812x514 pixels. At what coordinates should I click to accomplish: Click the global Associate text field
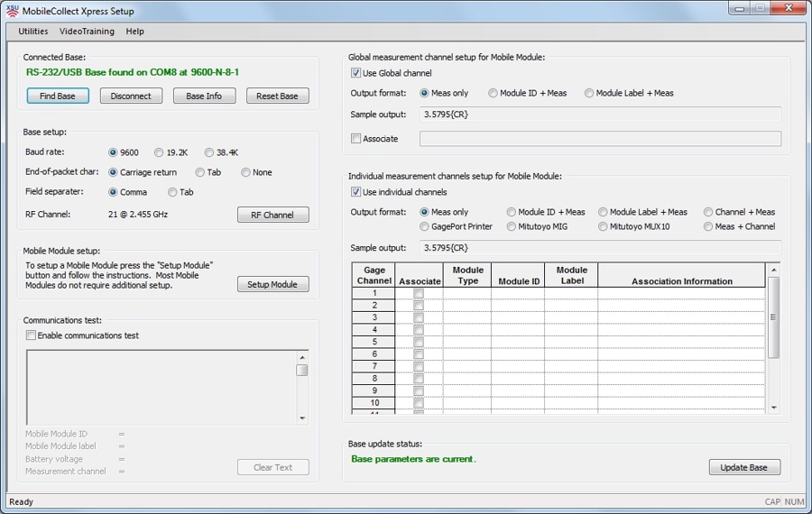click(600, 139)
